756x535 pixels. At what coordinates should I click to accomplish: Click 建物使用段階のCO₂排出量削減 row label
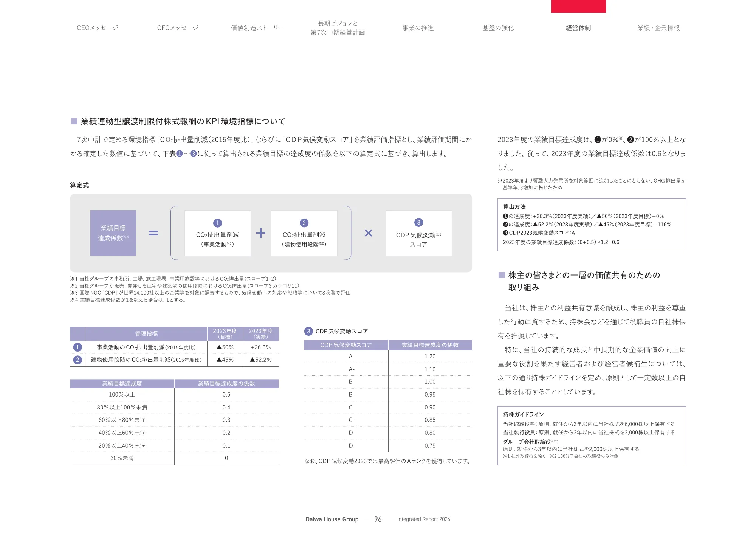[x=146, y=360]
